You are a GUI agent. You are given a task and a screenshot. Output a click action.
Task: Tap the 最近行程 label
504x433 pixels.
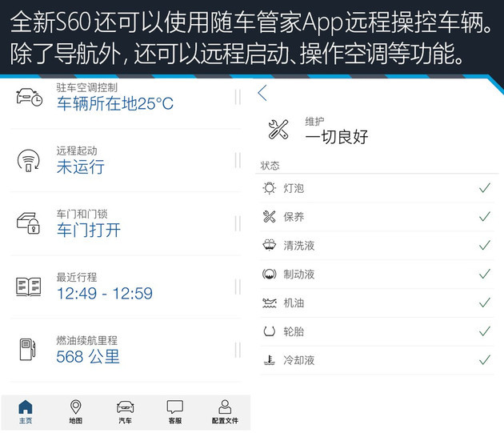click(77, 277)
